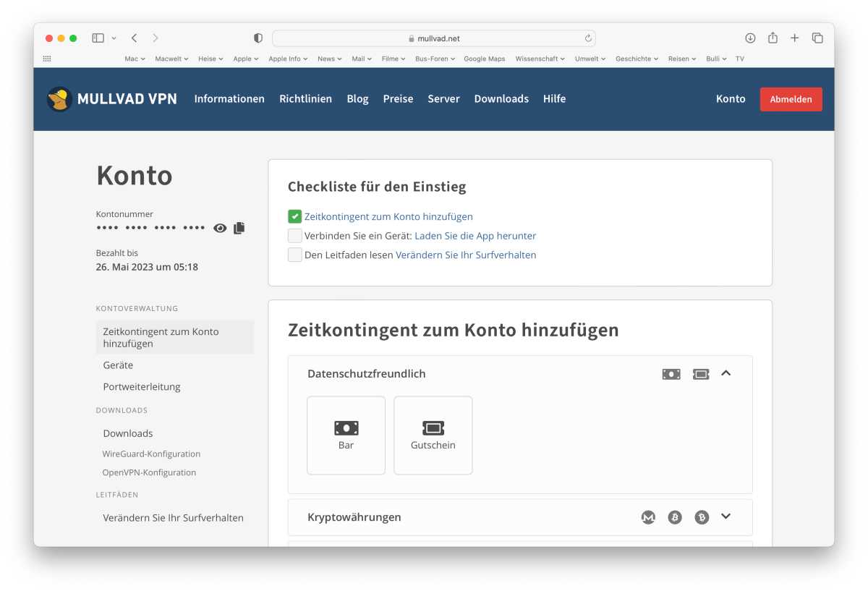868x591 pixels.
Task: Go forward with the forward arrow
Action: pos(156,38)
